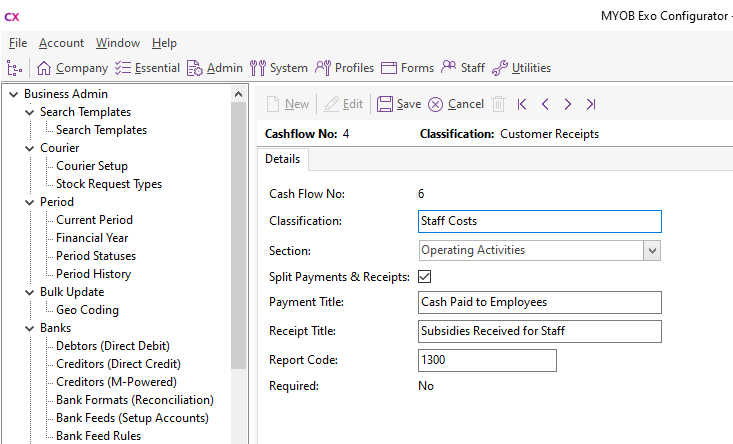Go to next record arrow
The width and height of the screenshot is (733, 444).
[568, 104]
